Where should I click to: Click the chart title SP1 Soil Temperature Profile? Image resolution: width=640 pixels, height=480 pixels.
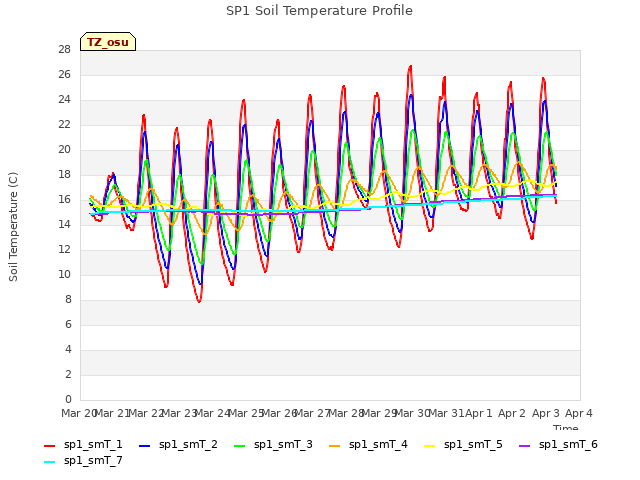(x=319, y=11)
